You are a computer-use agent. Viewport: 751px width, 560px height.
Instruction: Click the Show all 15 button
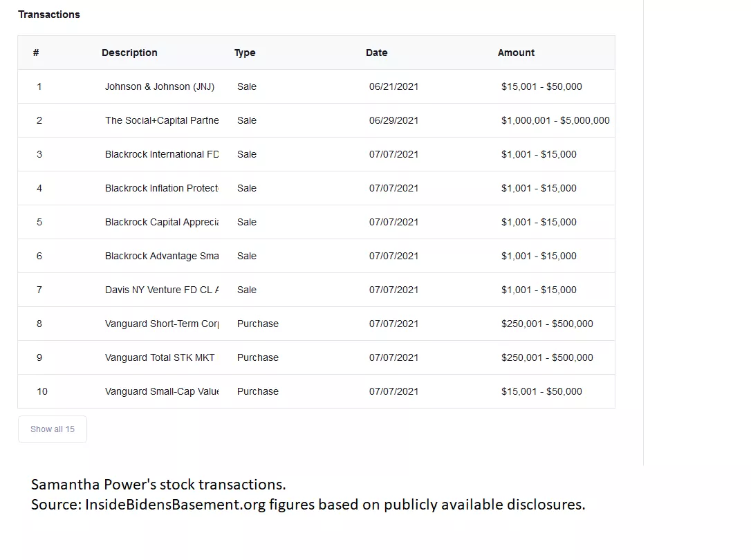pos(53,429)
